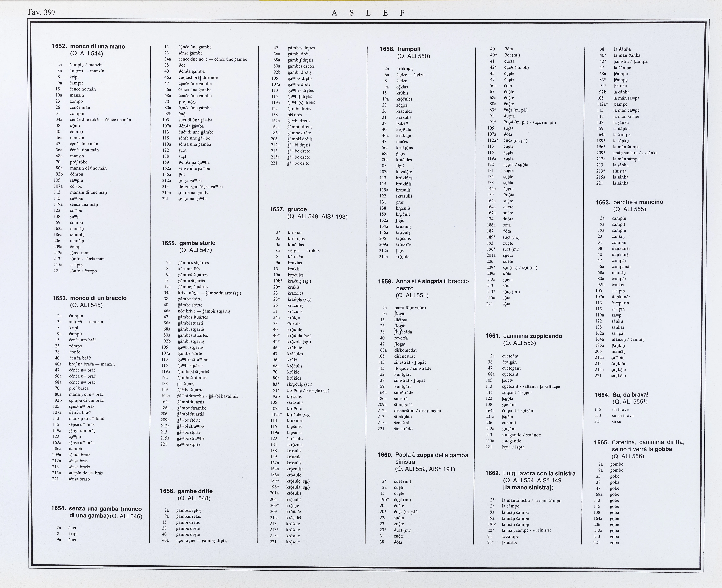The height and width of the screenshot is (588, 722).
Task: Click the heading '1652. monco di una mano'
Action: (88, 47)
